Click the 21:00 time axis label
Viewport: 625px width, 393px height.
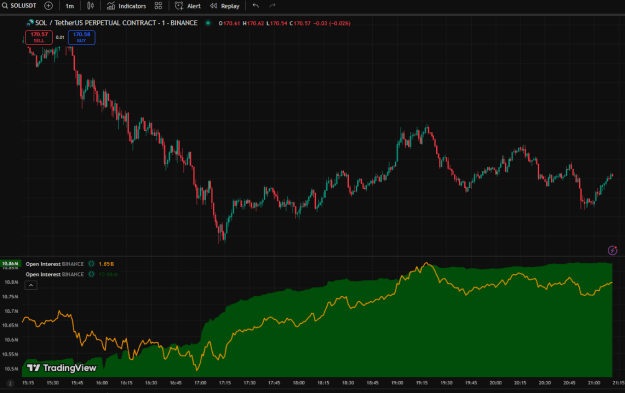tap(594, 383)
